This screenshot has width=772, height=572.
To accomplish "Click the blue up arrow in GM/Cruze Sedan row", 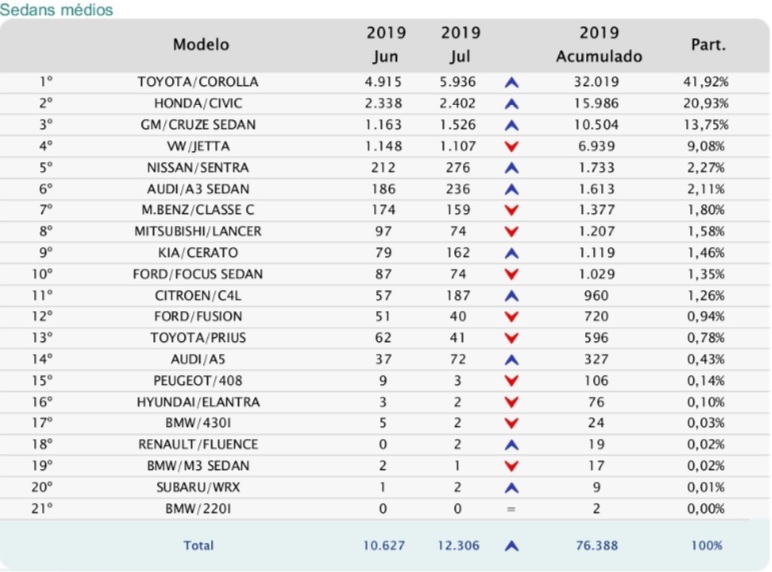I will (512, 125).
